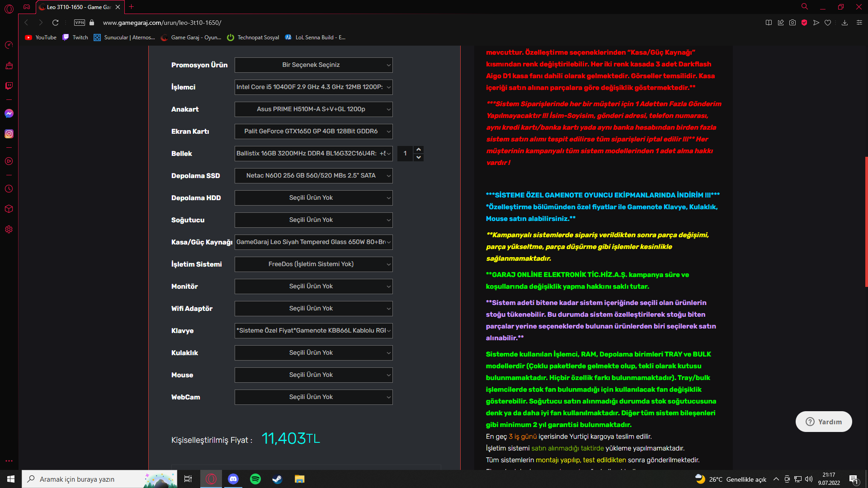The height and width of the screenshot is (488, 868).
Task: Expand the İşlemci dropdown
Action: pos(313,87)
